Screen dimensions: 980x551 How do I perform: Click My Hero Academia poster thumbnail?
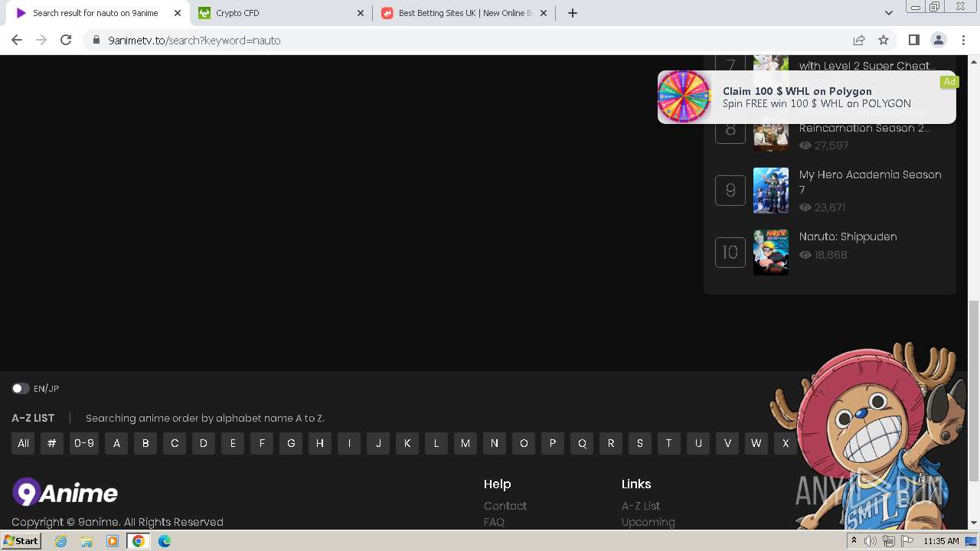point(771,191)
